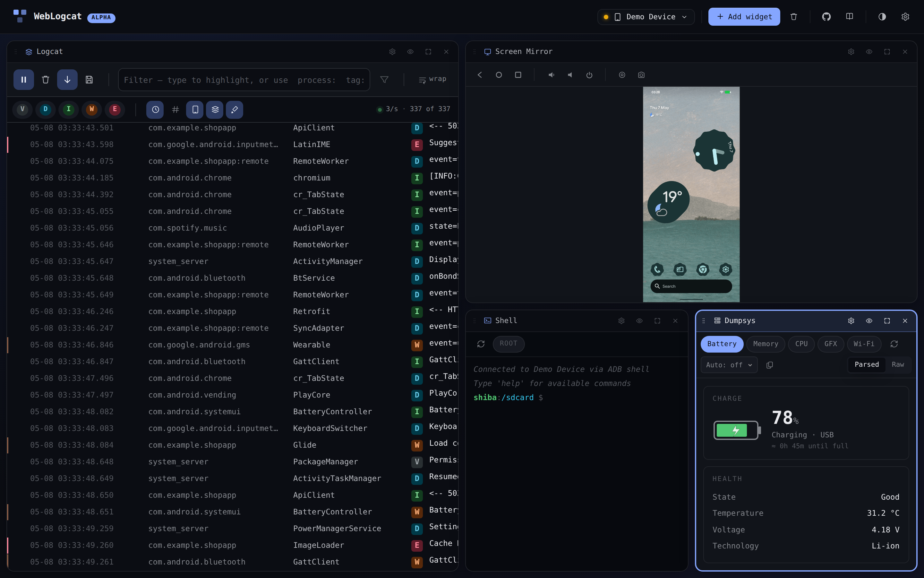
Task: Clear logs with the Logcat trash icon
Action: click(x=46, y=80)
